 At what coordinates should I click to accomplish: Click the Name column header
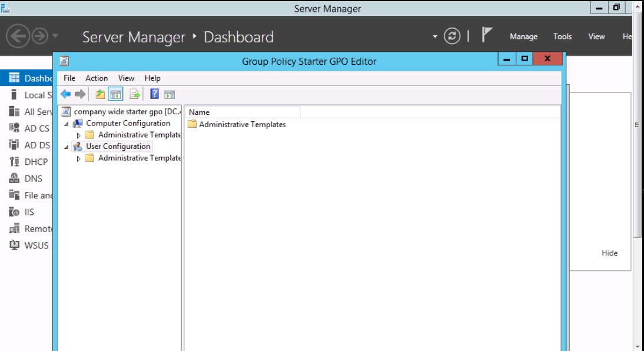(x=243, y=112)
